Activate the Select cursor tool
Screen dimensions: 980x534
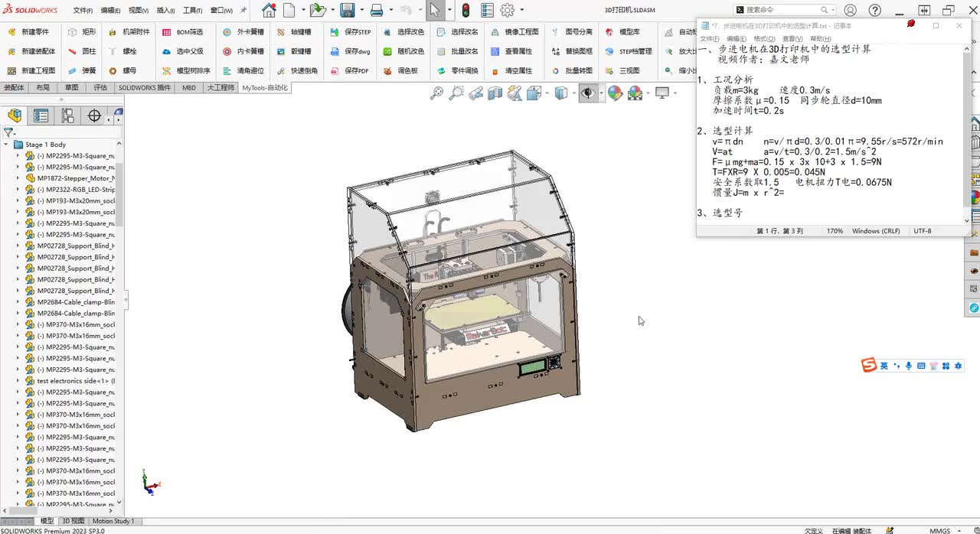434,11
